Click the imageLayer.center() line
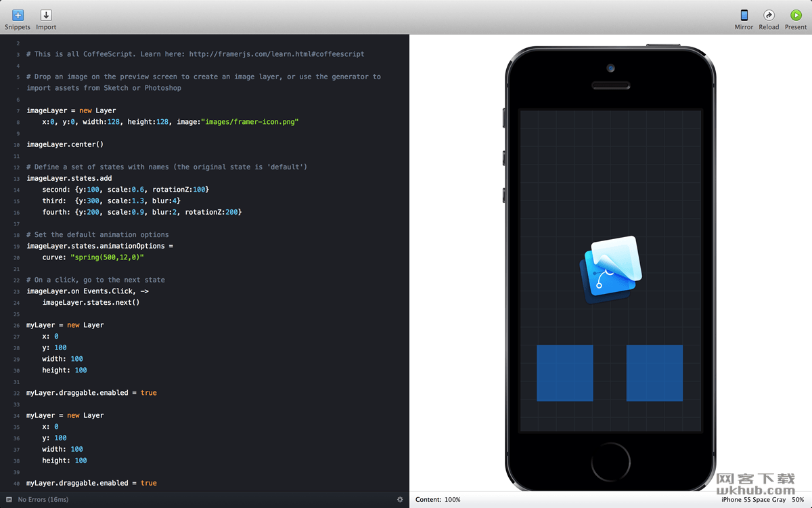812x508 pixels. 65,144
